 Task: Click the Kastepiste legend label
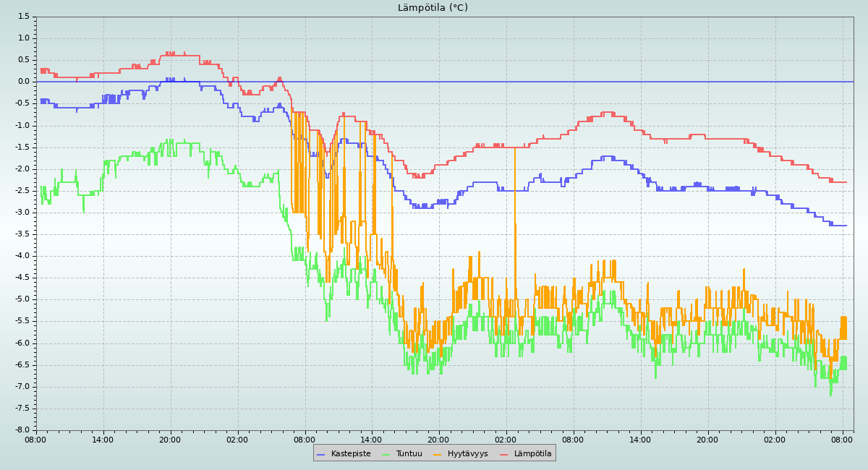point(351,453)
